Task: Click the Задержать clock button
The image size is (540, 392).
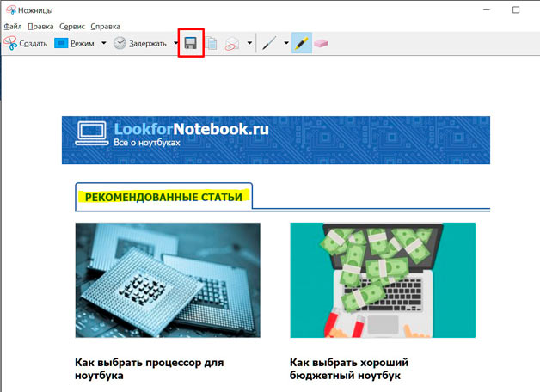Action: 140,43
